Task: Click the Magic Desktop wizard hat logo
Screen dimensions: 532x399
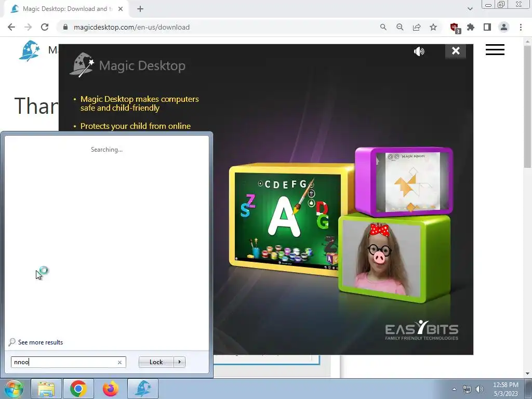Action: tap(29, 51)
